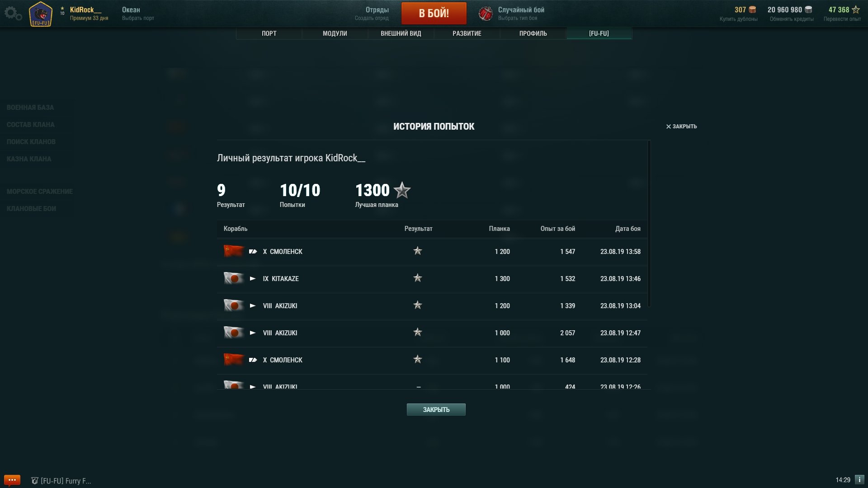Switch to the ПРОФИЛЬ tab
868x488 pixels.
click(533, 33)
